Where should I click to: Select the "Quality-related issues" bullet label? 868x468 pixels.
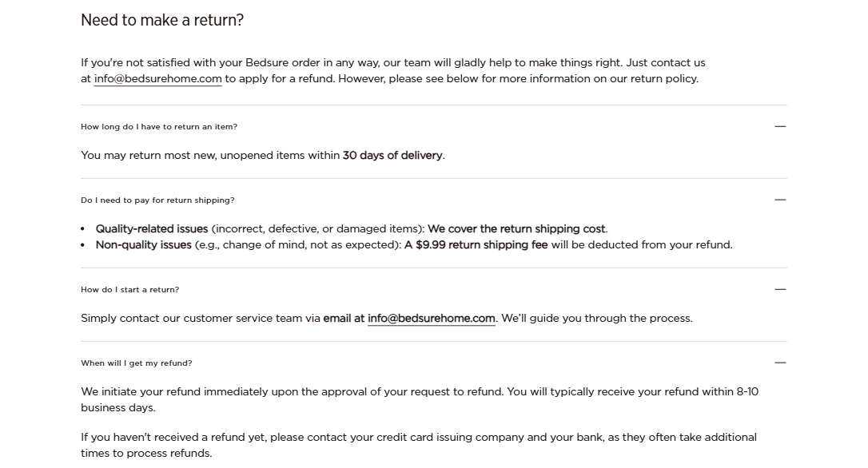tap(152, 228)
